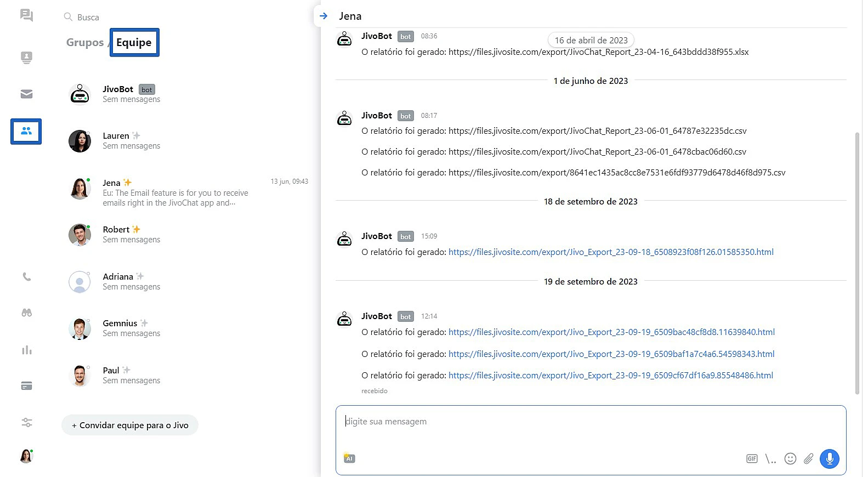This screenshot has width=868, height=477.
Task: Collapse chat panel with blue arrow
Action: (x=324, y=16)
